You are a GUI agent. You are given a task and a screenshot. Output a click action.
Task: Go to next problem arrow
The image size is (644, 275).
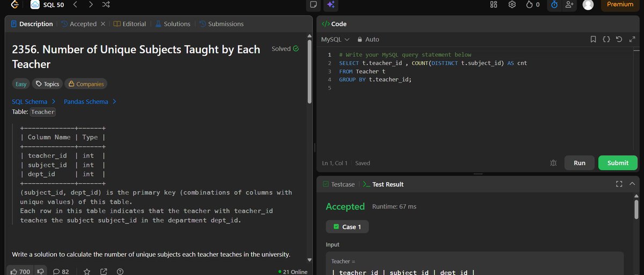tap(91, 5)
